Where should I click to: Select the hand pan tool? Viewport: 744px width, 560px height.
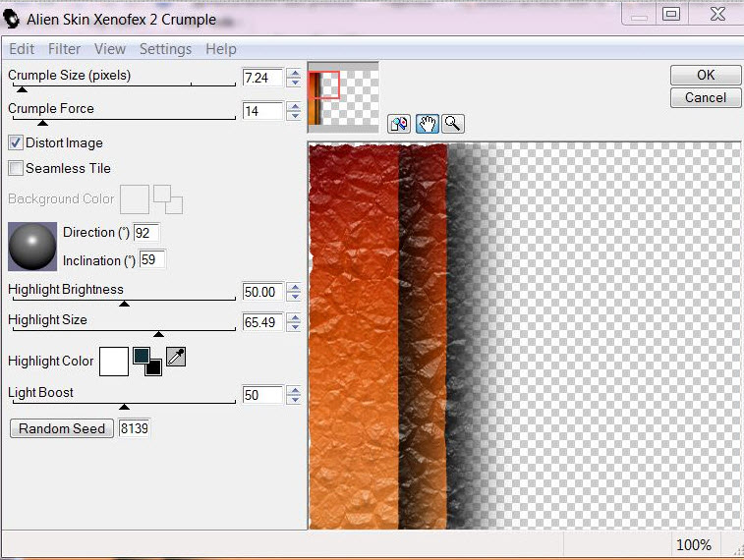pos(428,124)
